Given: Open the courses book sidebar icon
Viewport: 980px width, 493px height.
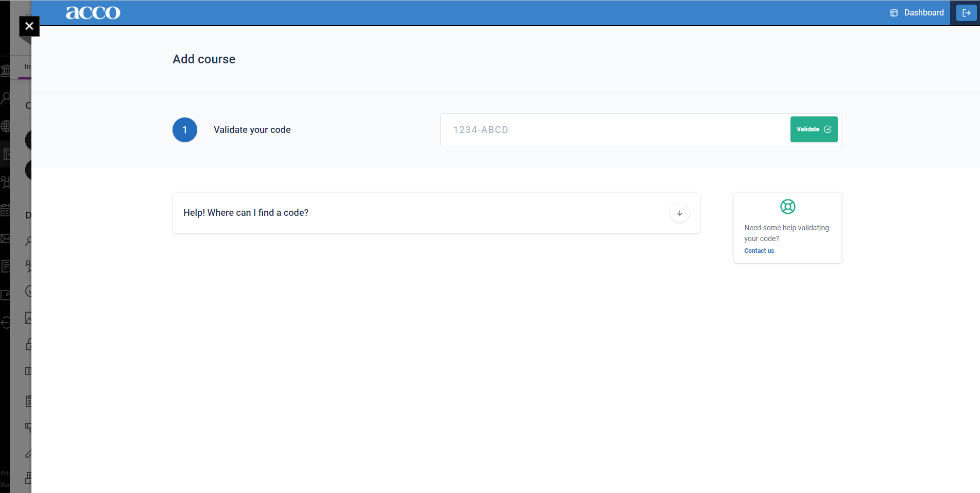Looking at the screenshot, I should click(5, 154).
